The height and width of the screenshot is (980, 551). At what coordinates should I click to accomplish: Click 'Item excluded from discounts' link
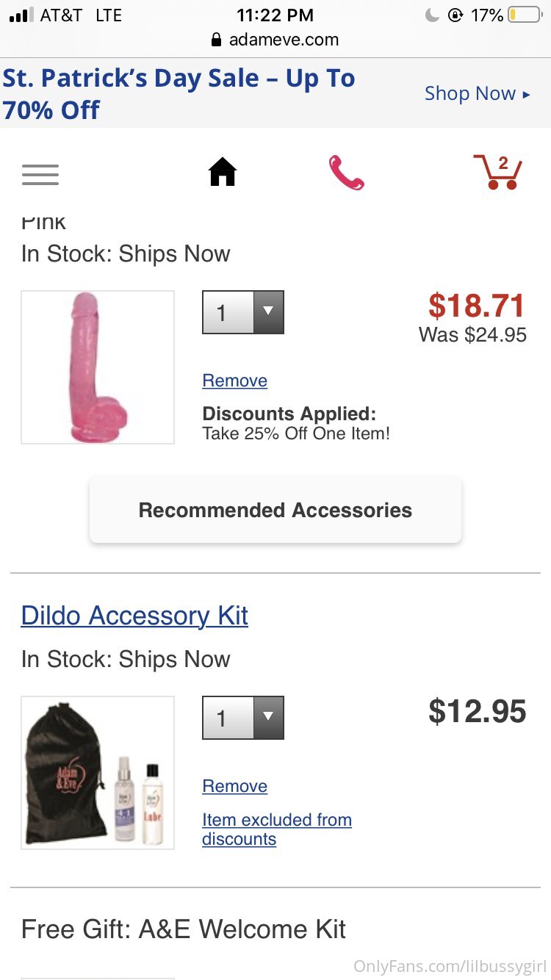[x=276, y=829]
